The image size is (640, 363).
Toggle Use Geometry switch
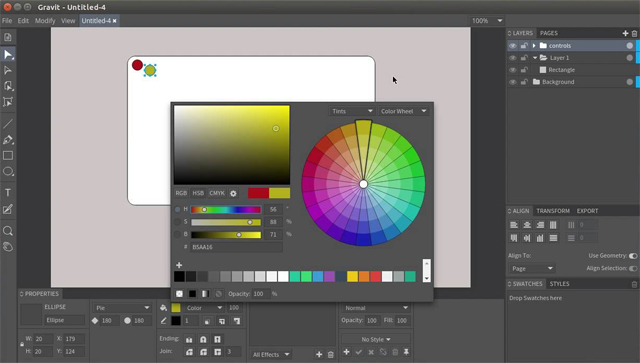coord(633,256)
